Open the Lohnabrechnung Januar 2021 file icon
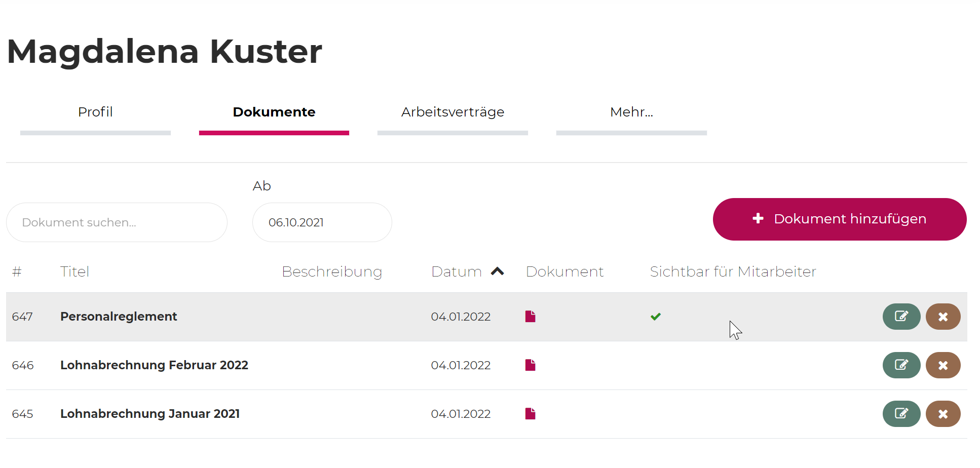 [530, 414]
